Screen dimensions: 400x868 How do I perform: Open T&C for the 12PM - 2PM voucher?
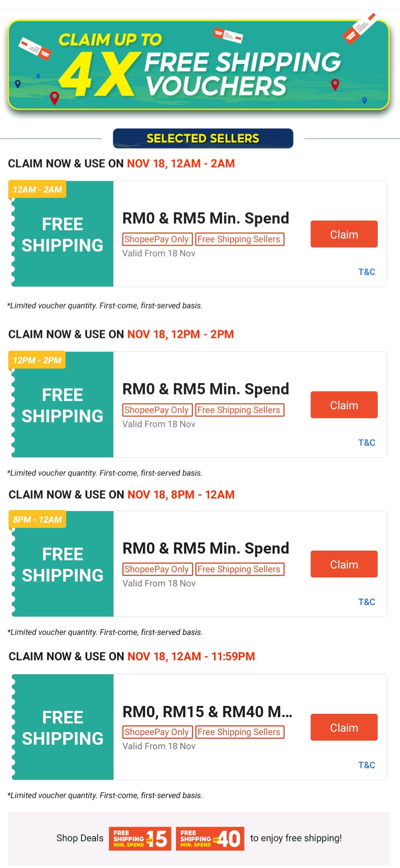point(366,443)
